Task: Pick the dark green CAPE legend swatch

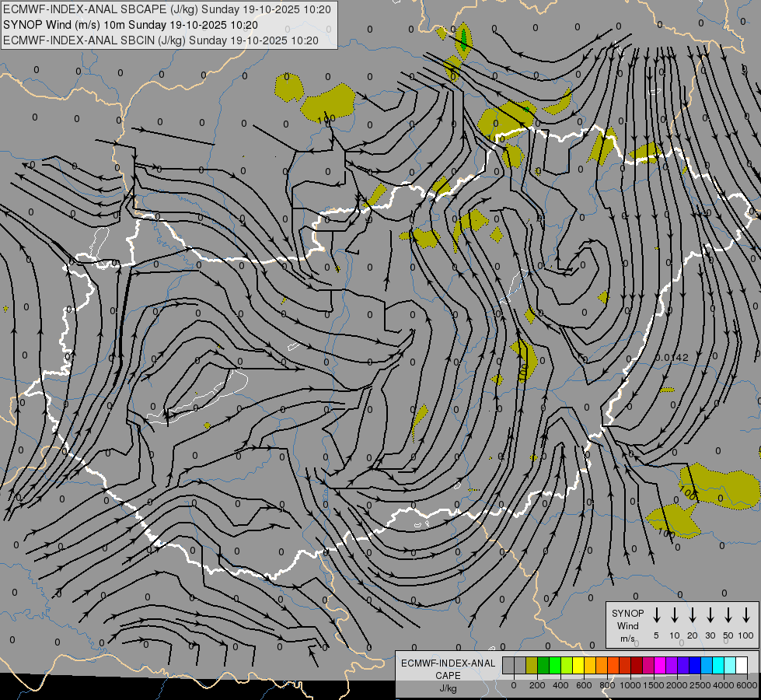Action: (x=543, y=665)
